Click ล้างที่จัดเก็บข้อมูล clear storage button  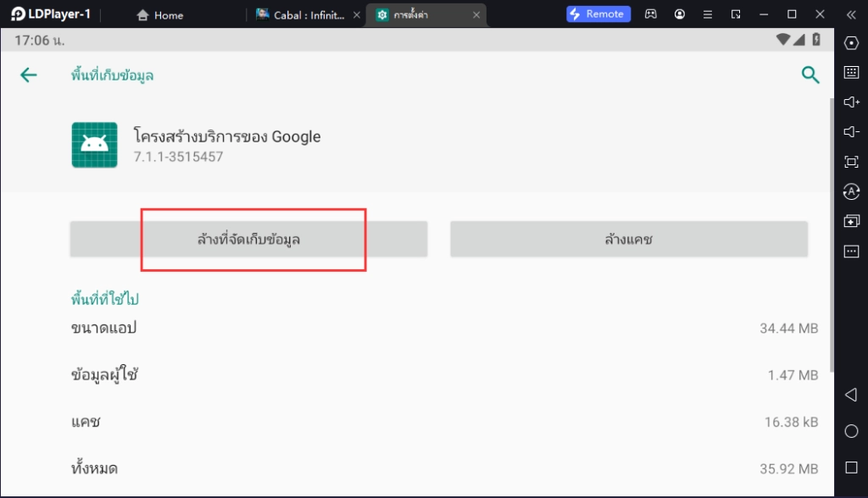[248, 239]
